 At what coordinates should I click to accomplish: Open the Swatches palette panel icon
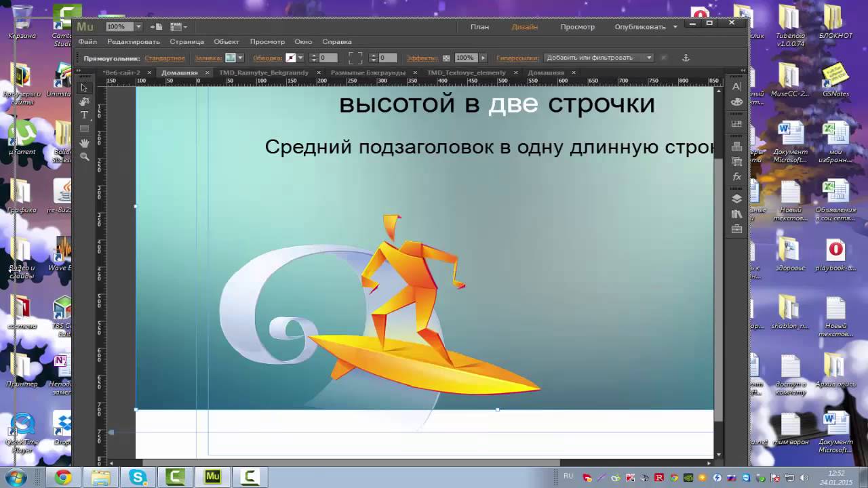[x=737, y=102]
